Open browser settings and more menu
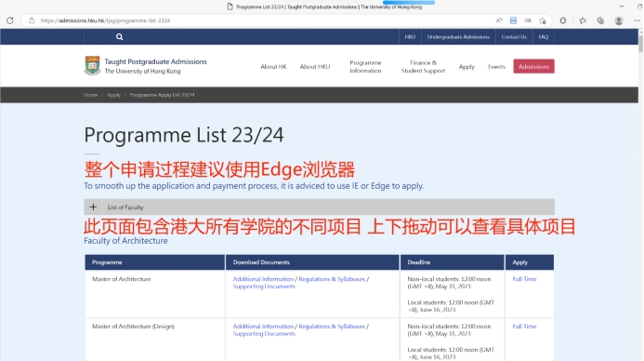The image size is (644, 361). tap(637, 20)
